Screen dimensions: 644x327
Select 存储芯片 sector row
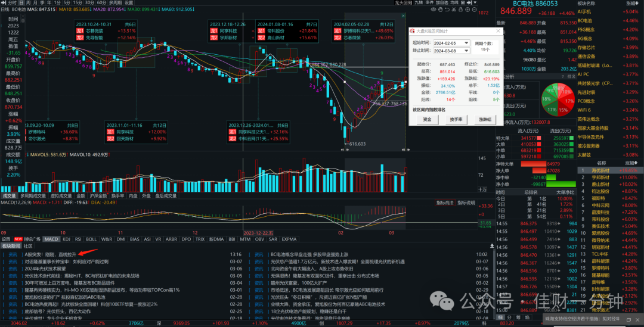click(611, 48)
